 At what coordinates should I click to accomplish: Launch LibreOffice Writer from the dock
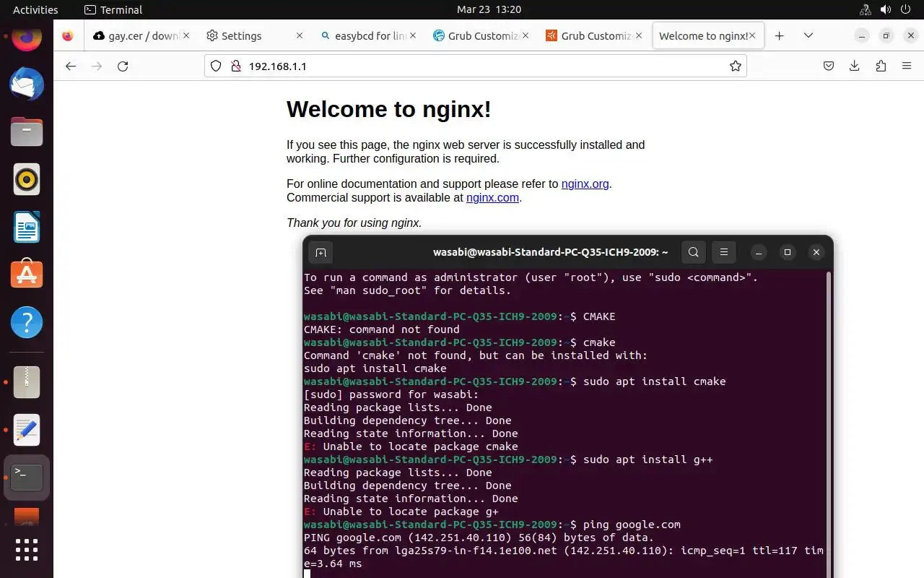[27, 227]
